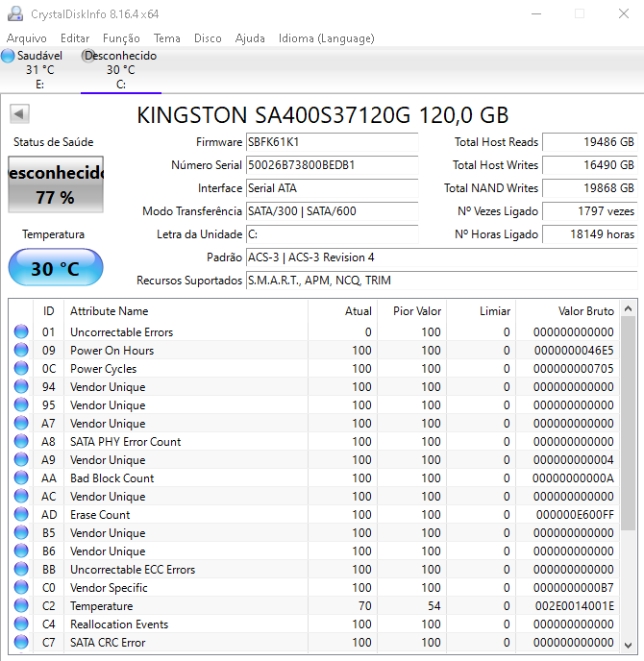Image resolution: width=644 pixels, height=661 pixels.
Task: Click the 77 % health status button
Action: (x=56, y=184)
